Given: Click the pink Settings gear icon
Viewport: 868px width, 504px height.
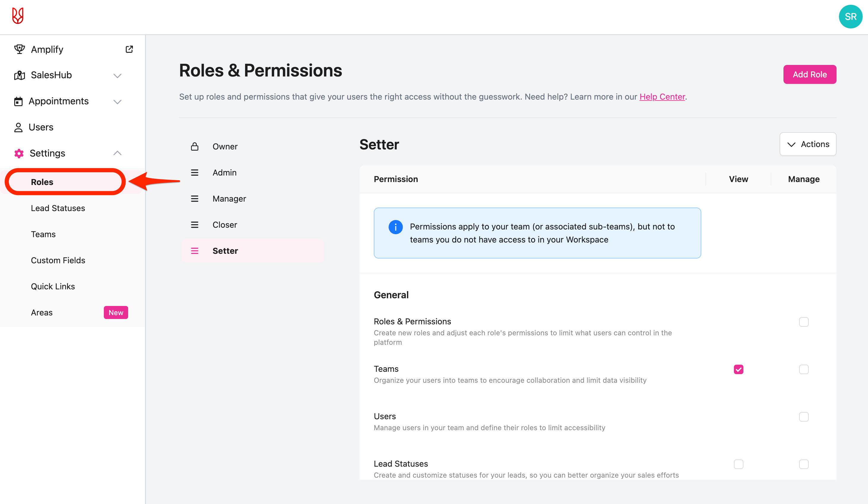Looking at the screenshot, I should tap(19, 153).
